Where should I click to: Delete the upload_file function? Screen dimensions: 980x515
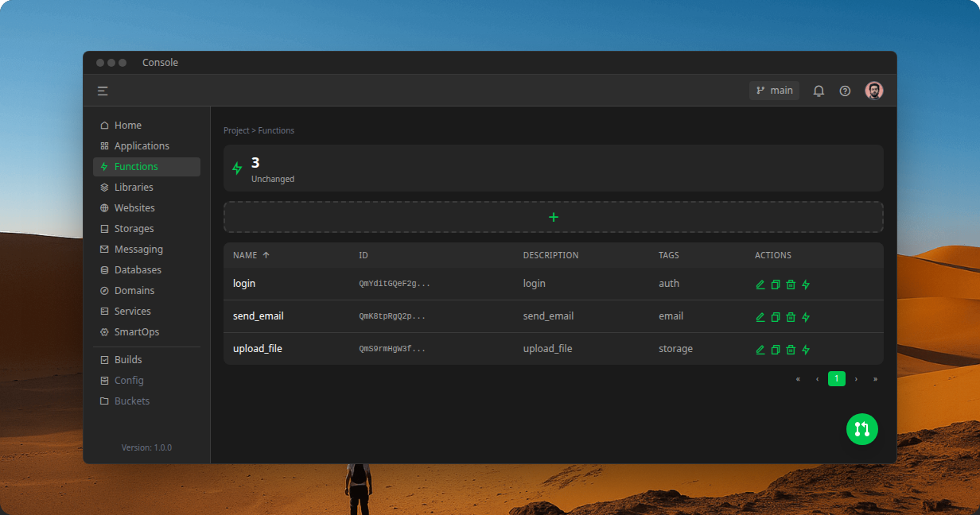click(x=791, y=349)
